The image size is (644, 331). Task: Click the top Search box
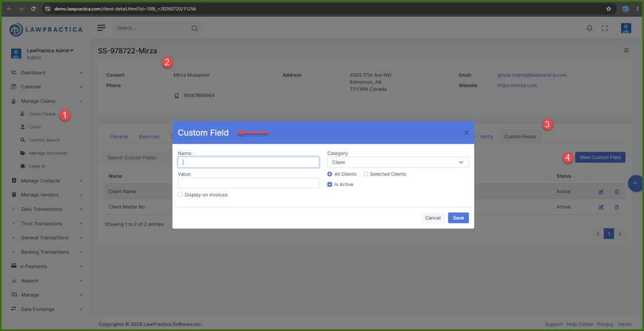pyautogui.click(x=157, y=29)
